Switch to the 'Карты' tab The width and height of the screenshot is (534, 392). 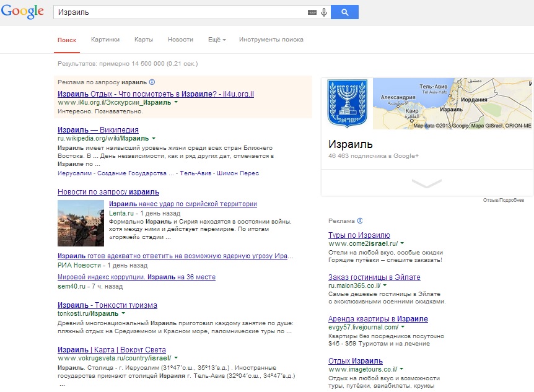[x=144, y=40]
